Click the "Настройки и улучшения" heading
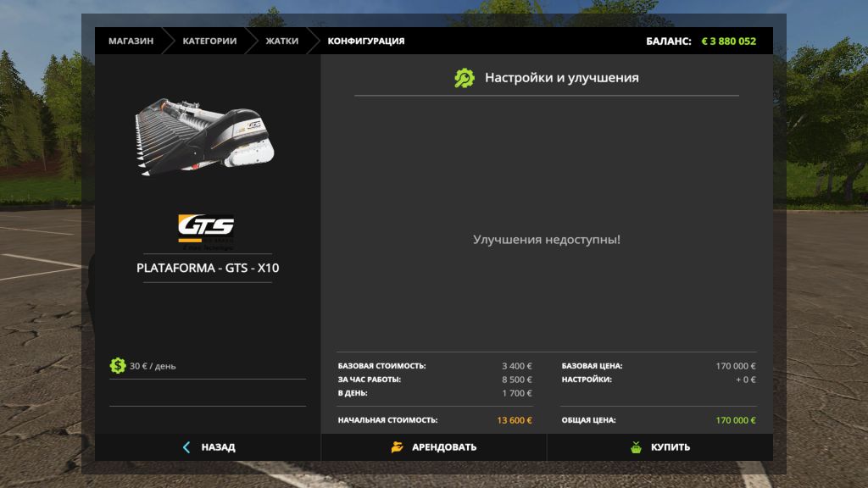Viewport: 868px width, 488px height. pyautogui.click(x=561, y=78)
